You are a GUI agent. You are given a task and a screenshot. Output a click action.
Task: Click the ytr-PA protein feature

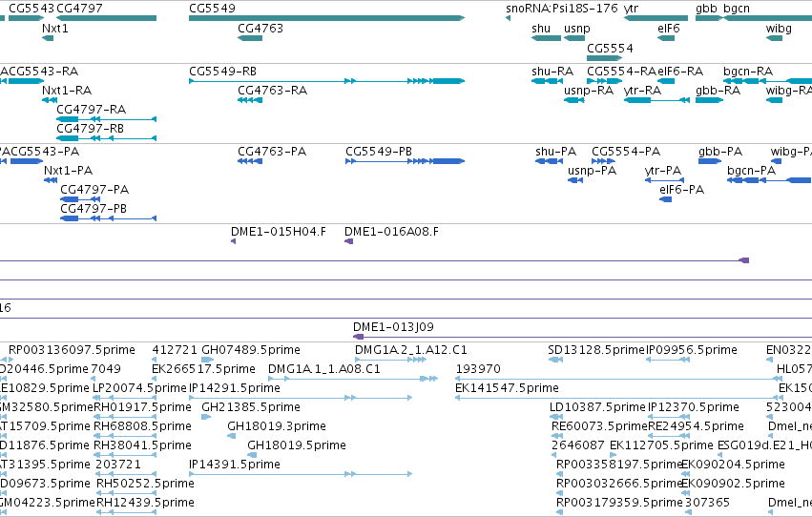(x=664, y=180)
